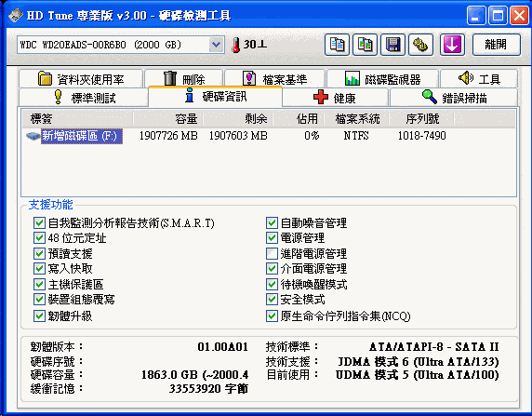The image size is (532, 416).
Task: Click the NTFS file system cell
Action: [356, 136]
